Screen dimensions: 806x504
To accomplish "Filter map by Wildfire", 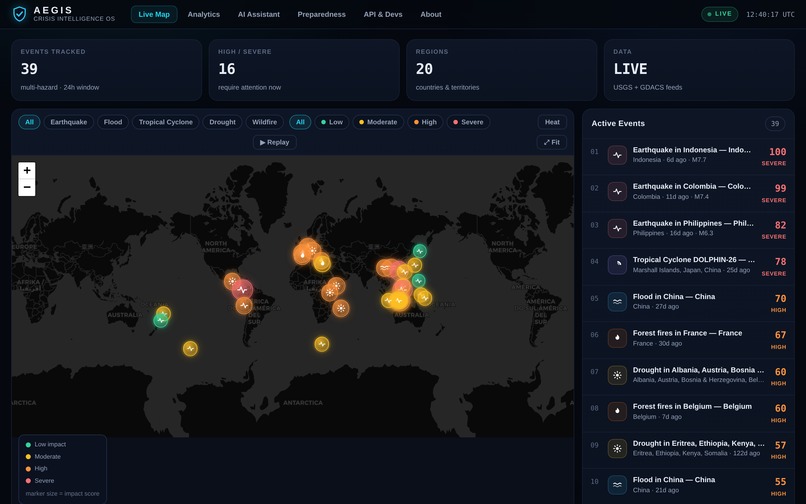I will (264, 122).
